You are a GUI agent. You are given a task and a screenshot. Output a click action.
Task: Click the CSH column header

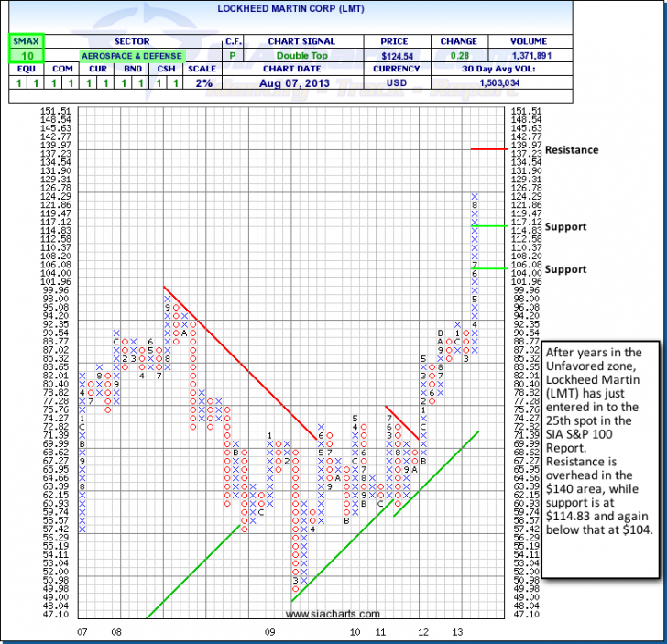pos(165,69)
